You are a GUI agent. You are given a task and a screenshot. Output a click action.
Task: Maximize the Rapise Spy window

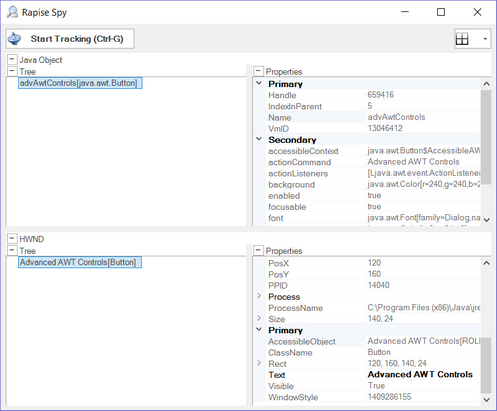tap(441, 12)
